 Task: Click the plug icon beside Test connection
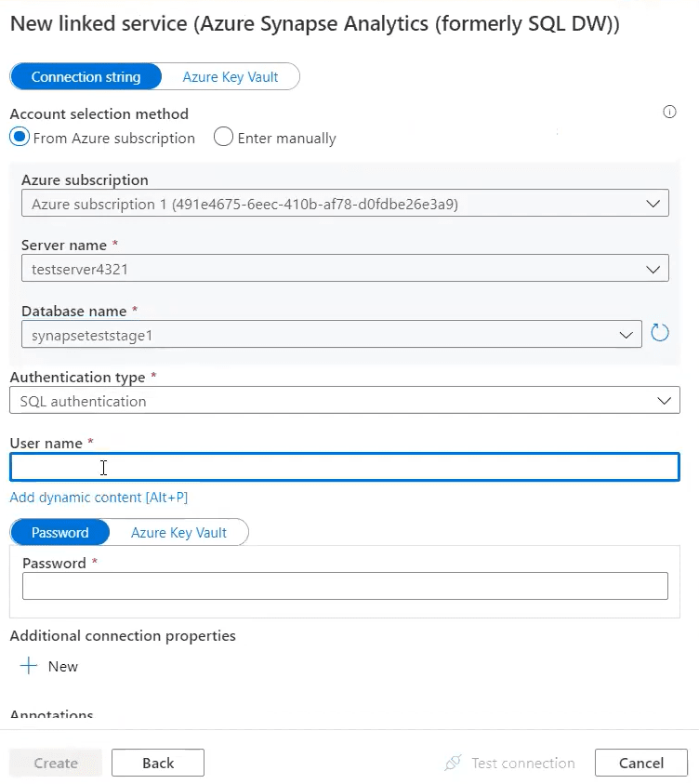pyautogui.click(x=453, y=763)
